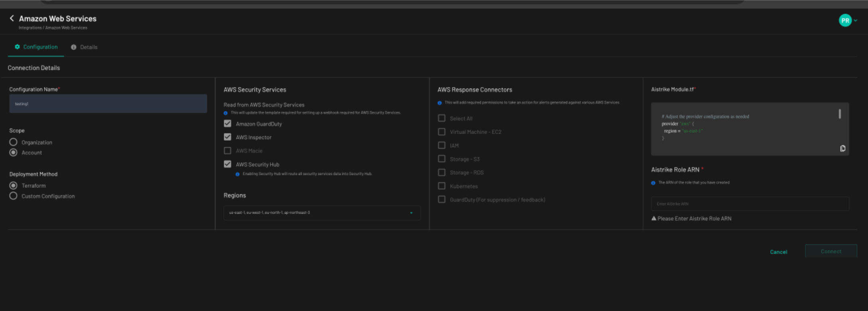Open the Details tab
The width and height of the screenshot is (868, 311).
[x=84, y=47]
